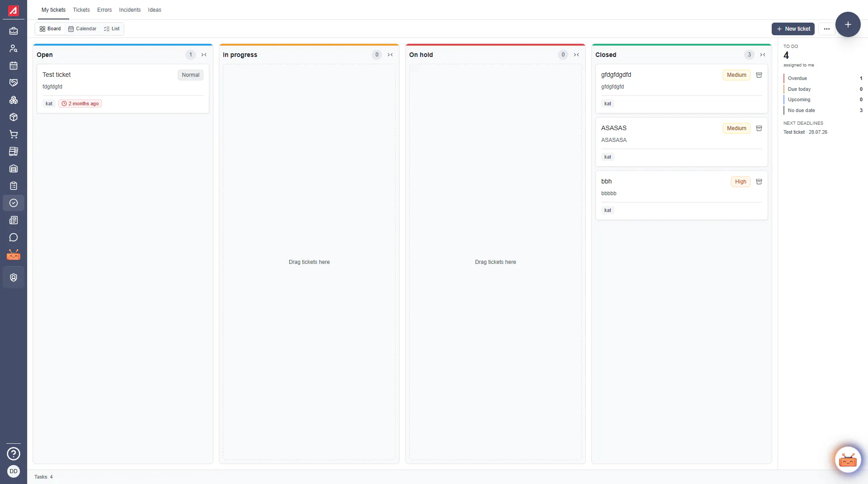Collapse the Open column
The width and height of the screenshot is (868, 484).
204,55
